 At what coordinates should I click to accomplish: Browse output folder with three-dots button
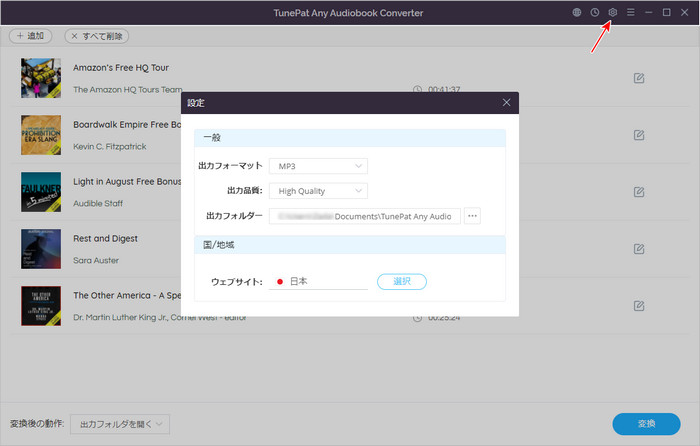(472, 216)
